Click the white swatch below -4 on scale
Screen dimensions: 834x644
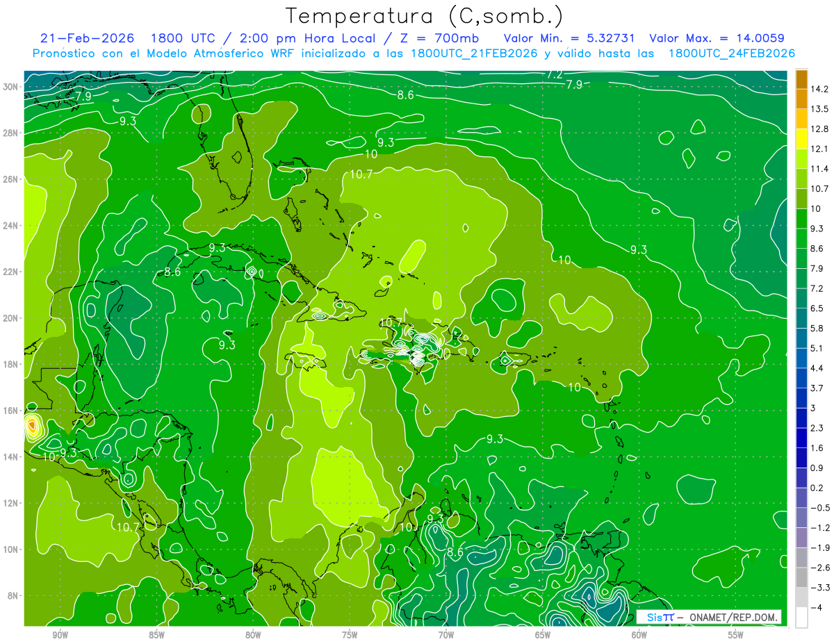coord(801,617)
